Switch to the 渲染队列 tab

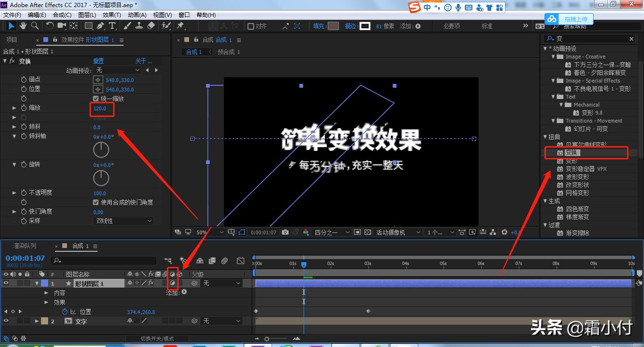(25, 246)
